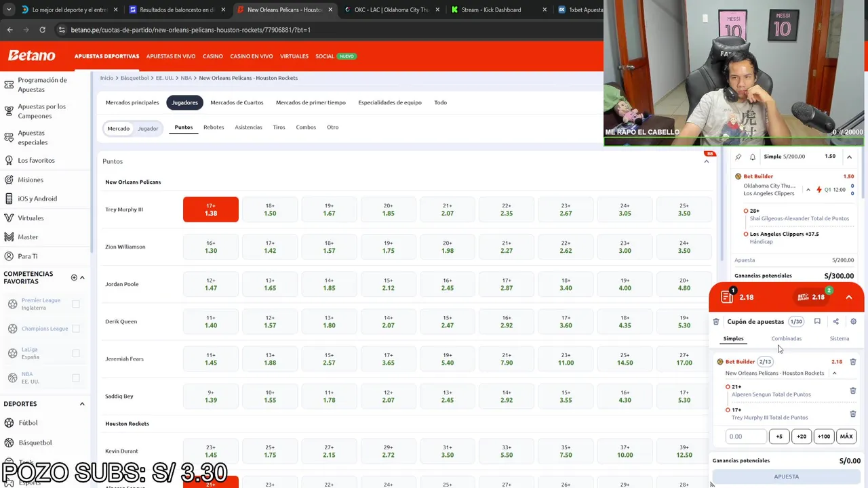
Task: Select Zion Williamson 20+ at 1.98
Action: [448, 247]
